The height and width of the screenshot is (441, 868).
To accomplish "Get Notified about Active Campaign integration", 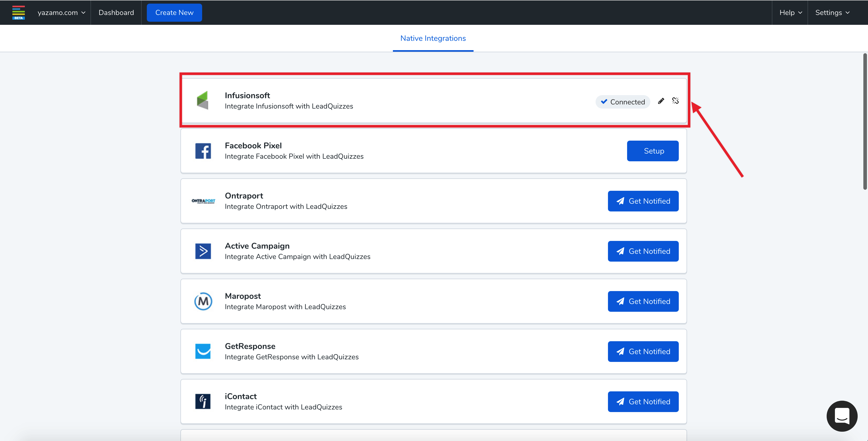I will click(x=643, y=251).
